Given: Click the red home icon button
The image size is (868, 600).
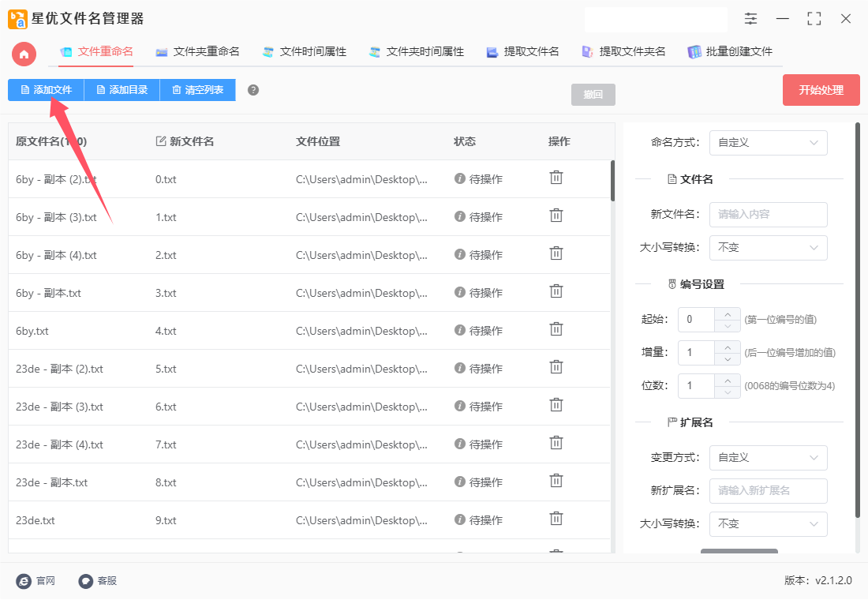Looking at the screenshot, I should 24,54.
